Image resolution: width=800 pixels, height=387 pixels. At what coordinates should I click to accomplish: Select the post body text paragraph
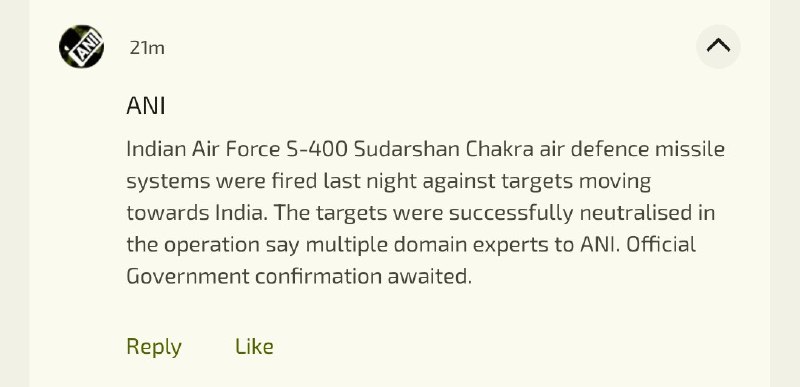426,213
